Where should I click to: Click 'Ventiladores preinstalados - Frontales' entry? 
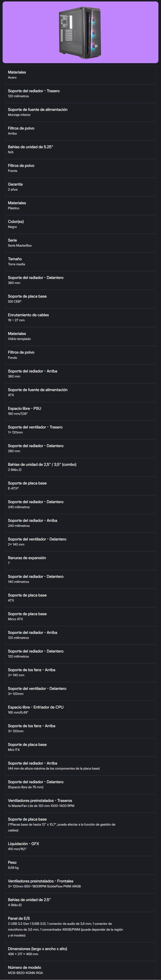[80, 883]
